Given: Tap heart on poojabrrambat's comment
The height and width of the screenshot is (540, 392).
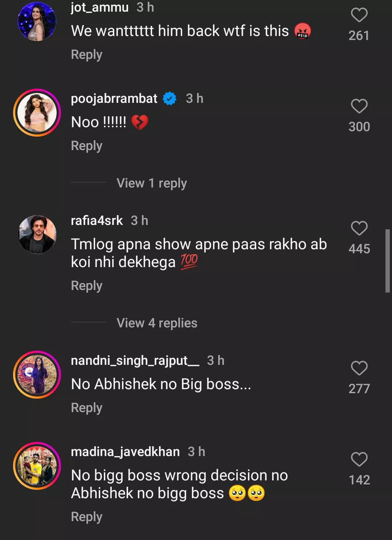Looking at the screenshot, I should pos(359,106).
